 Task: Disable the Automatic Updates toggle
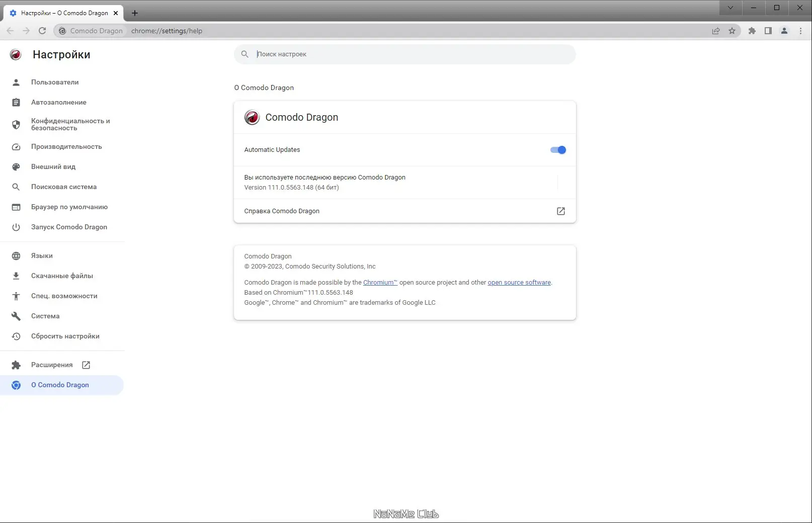coord(558,150)
